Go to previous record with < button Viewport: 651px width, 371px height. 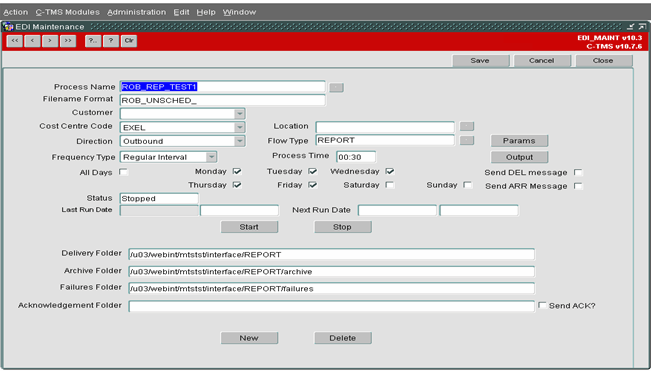(32, 41)
